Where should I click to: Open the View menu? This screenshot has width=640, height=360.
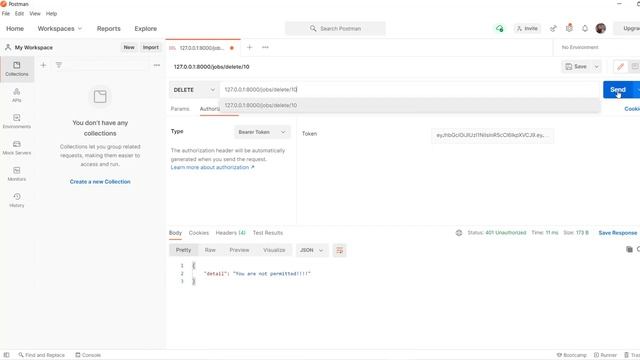pyautogui.click(x=35, y=13)
